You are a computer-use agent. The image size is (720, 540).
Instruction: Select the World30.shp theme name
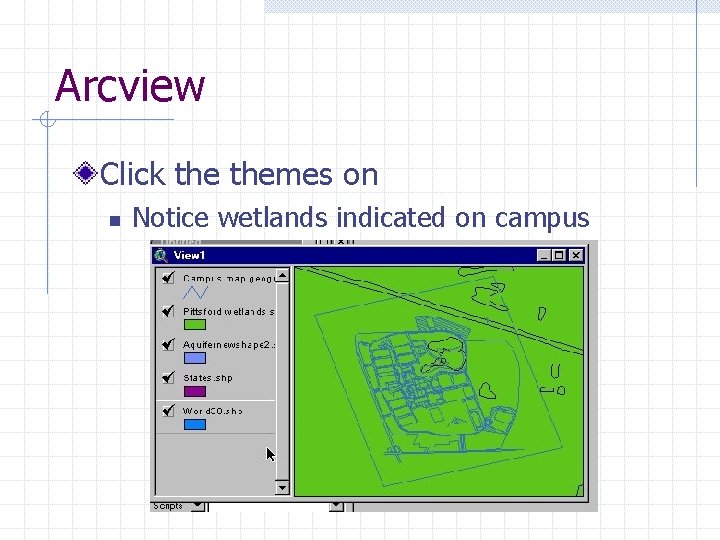click(x=213, y=411)
